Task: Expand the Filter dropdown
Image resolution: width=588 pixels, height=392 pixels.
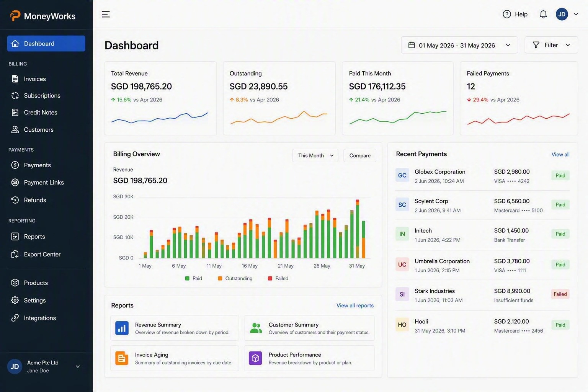Action: click(x=551, y=45)
